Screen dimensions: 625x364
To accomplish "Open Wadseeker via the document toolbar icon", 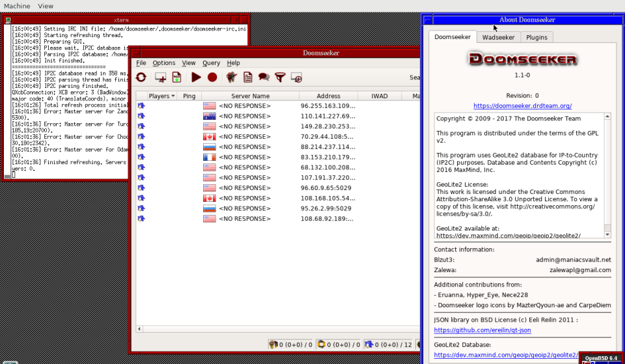I will click(176, 77).
